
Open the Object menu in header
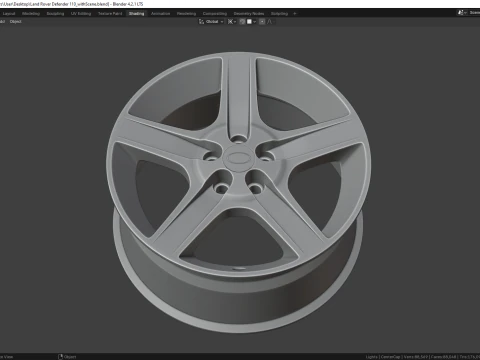[15, 22]
